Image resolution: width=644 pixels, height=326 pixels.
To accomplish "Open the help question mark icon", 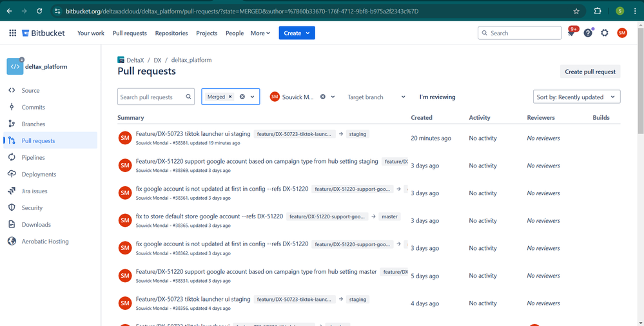I will 588,33.
